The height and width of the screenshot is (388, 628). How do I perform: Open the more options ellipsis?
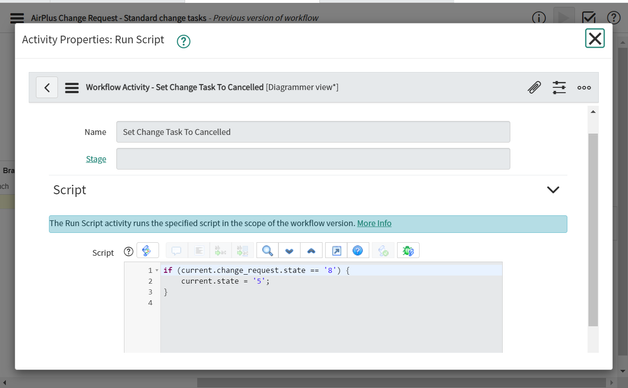tap(584, 87)
